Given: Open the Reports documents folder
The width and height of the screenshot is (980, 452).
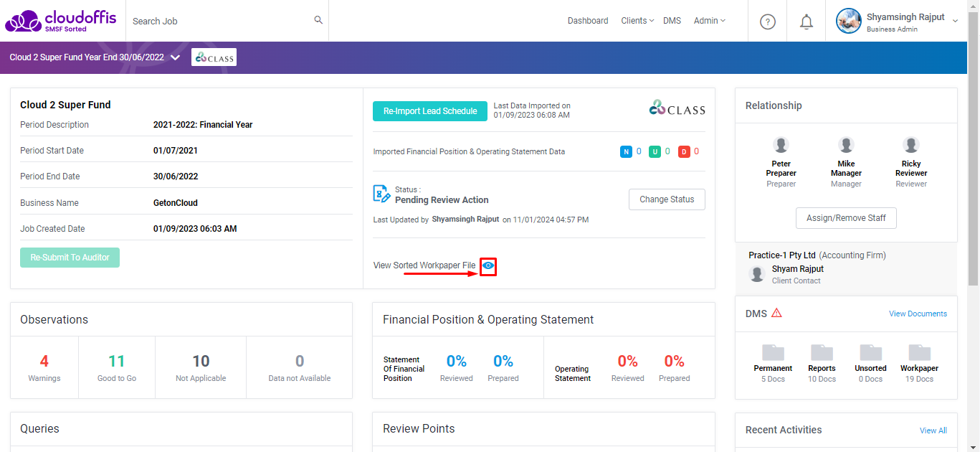Looking at the screenshot, I should [x=822, y=352].
